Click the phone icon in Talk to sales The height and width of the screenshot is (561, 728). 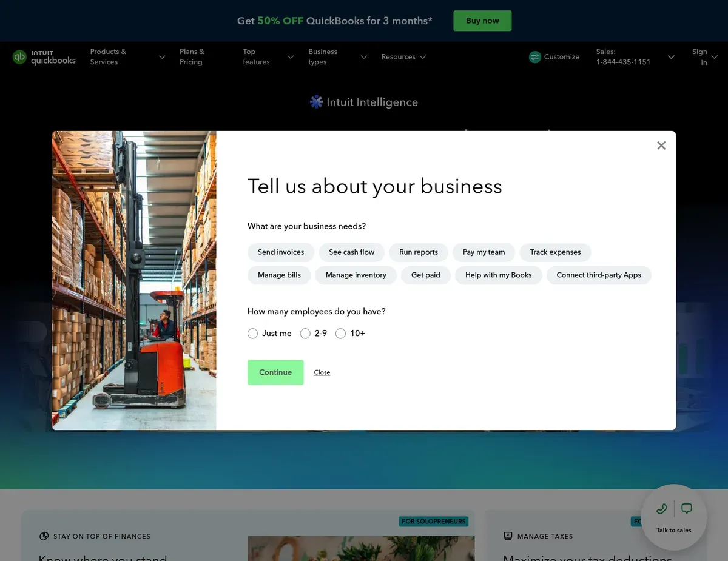(x=662, y=509)
